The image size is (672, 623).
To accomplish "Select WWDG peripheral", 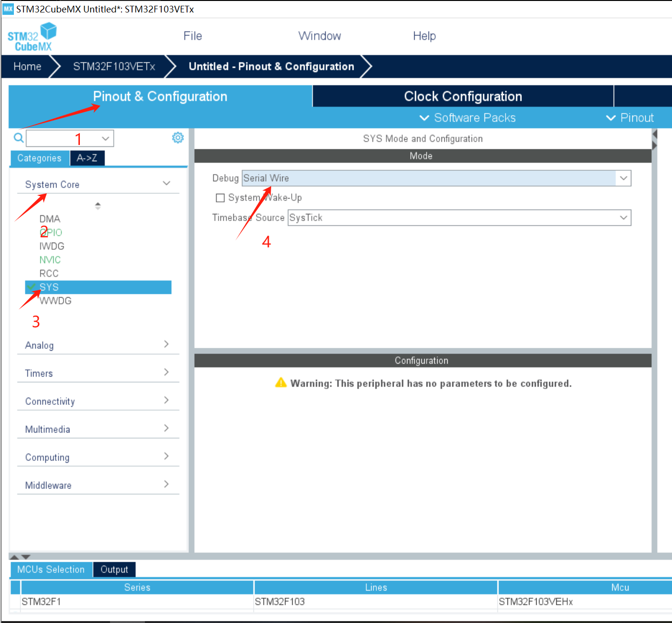I will click(x=55, y=300).
